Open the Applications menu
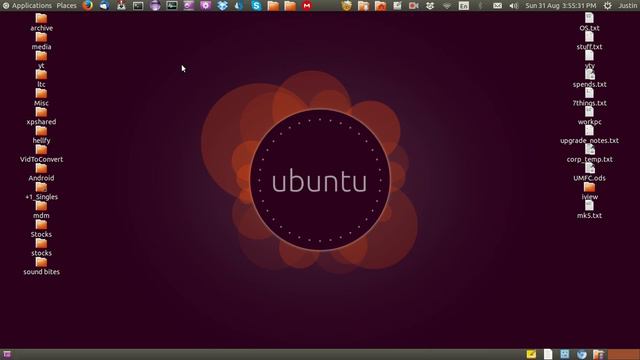Viewport: 640px width, 360px height. [x=27, y=6]
